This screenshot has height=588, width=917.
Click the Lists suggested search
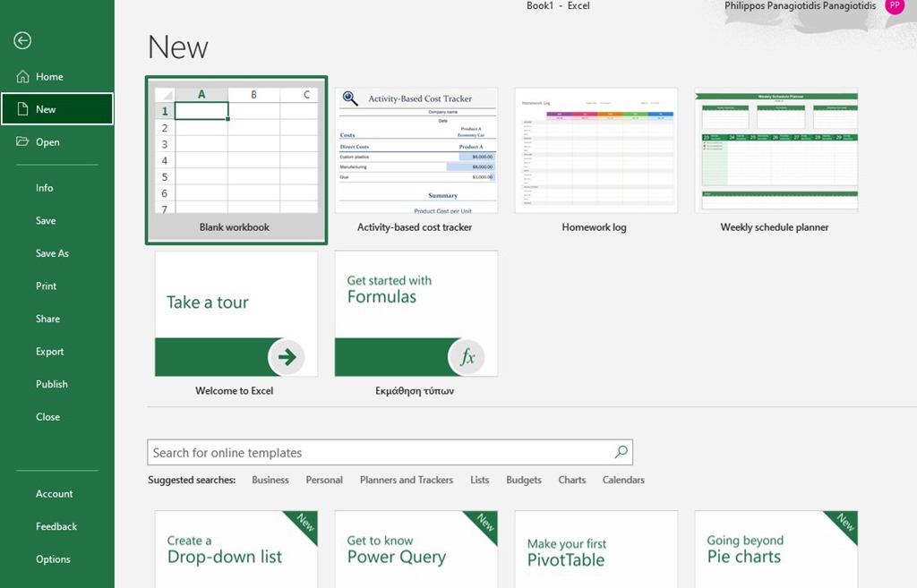(x=480, y=480)
